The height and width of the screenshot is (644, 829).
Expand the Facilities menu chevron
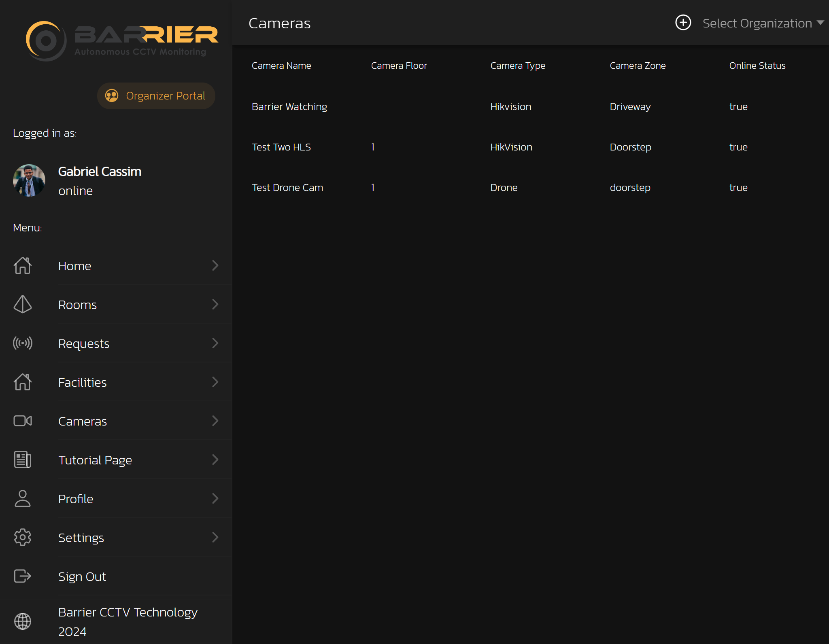coord(215,382)
